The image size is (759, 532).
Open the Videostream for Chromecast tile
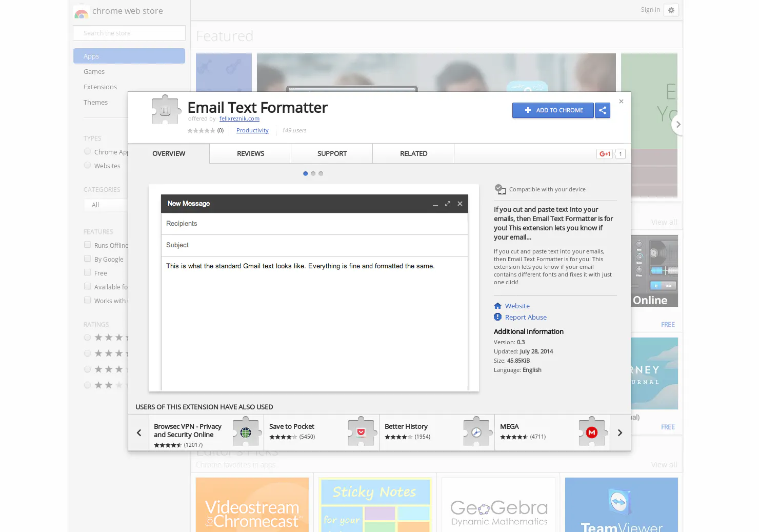point(252,505)
